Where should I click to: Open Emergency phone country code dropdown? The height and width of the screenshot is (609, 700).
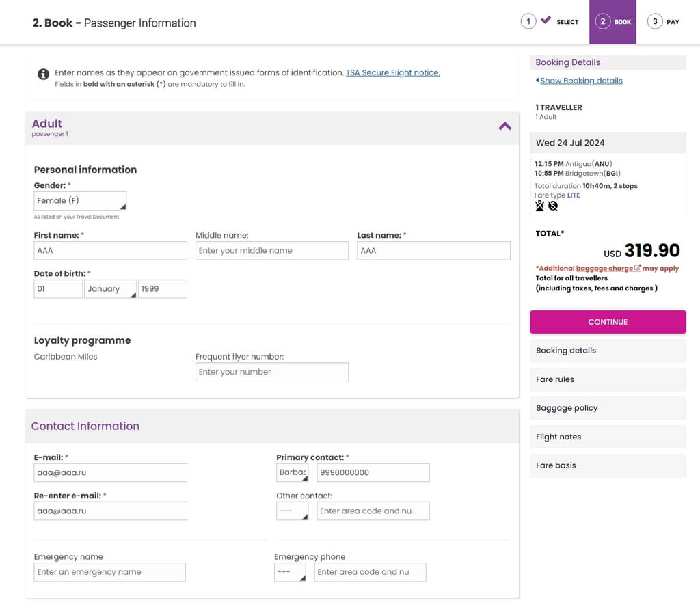[x=290, y=572]
